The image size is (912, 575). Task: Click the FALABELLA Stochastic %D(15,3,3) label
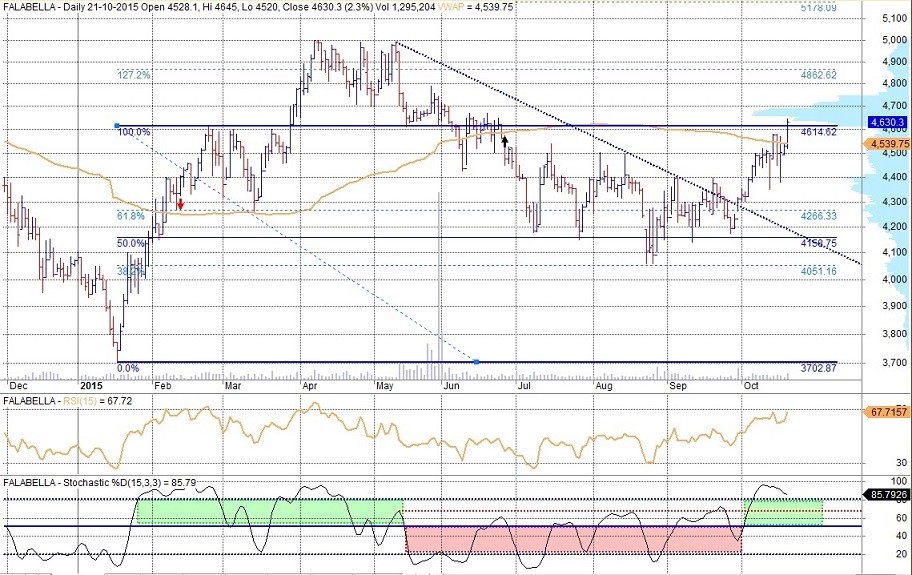[99, 483]
